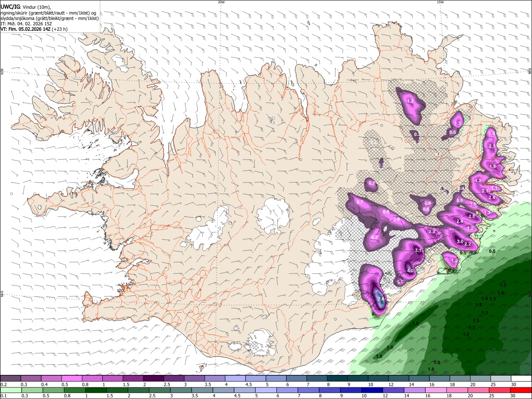This screenshot has width=532, height=399.
Task: Click the '2.2' snowfall value on the map
Action: click(468, 244)
